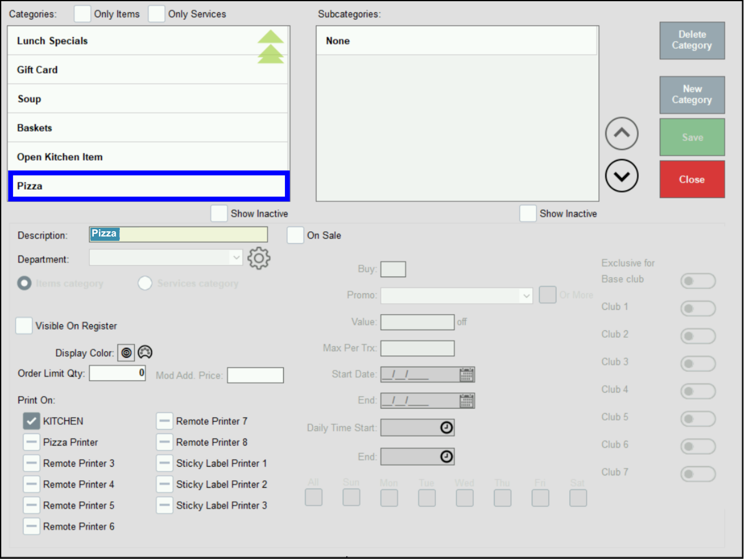Open the End date calendar icon
Screen dimensions: 744x560
(467, 401)
